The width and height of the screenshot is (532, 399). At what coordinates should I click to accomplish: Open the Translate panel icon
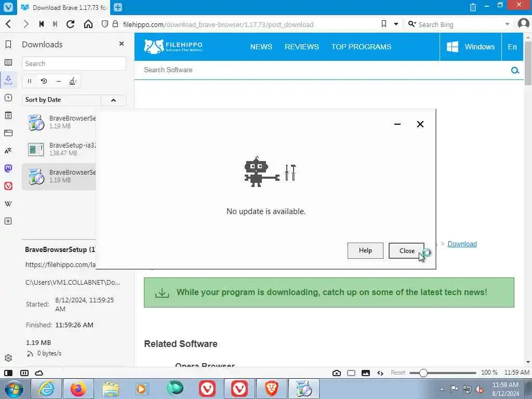(8, 151)
